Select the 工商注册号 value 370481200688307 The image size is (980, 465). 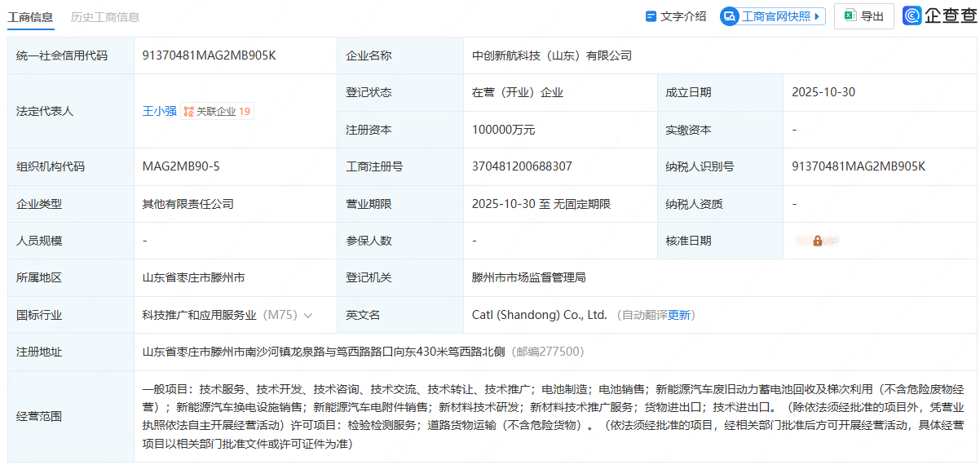click(522, 166)
